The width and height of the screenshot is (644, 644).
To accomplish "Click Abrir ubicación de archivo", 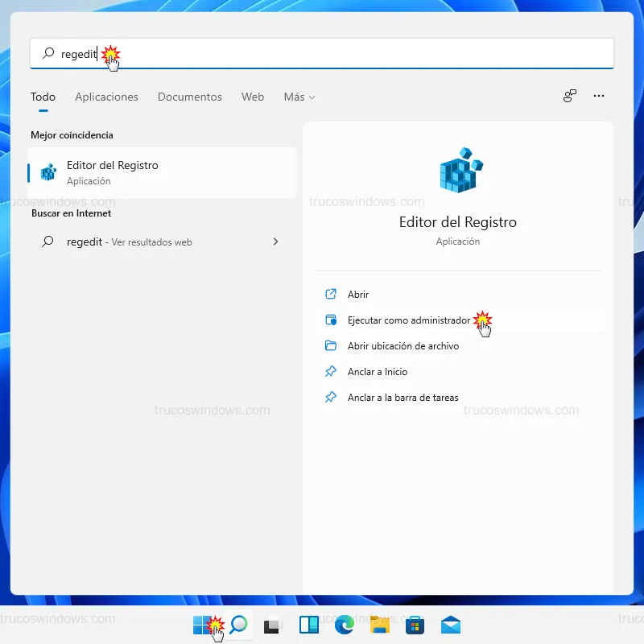I will click(x=402, y=346).
